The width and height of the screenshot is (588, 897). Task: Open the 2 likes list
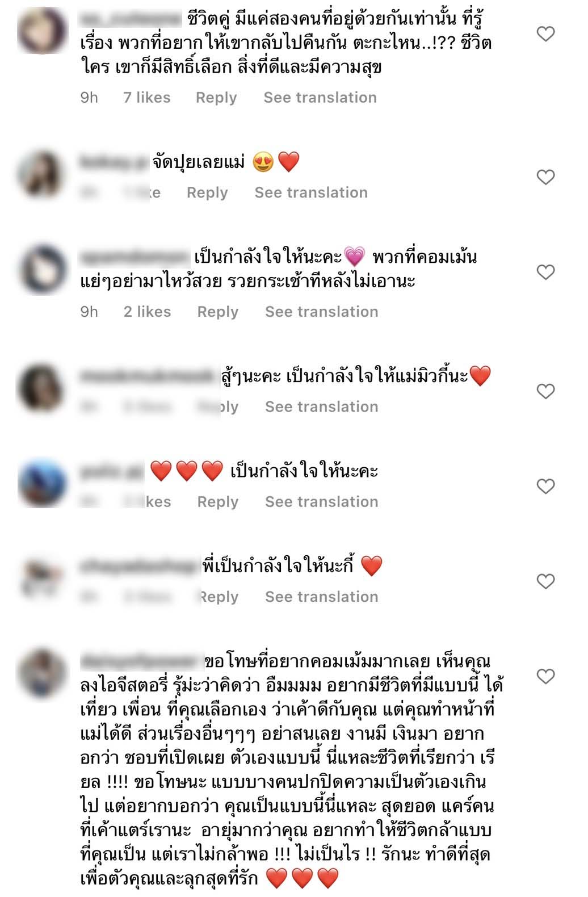coord(148,312)
